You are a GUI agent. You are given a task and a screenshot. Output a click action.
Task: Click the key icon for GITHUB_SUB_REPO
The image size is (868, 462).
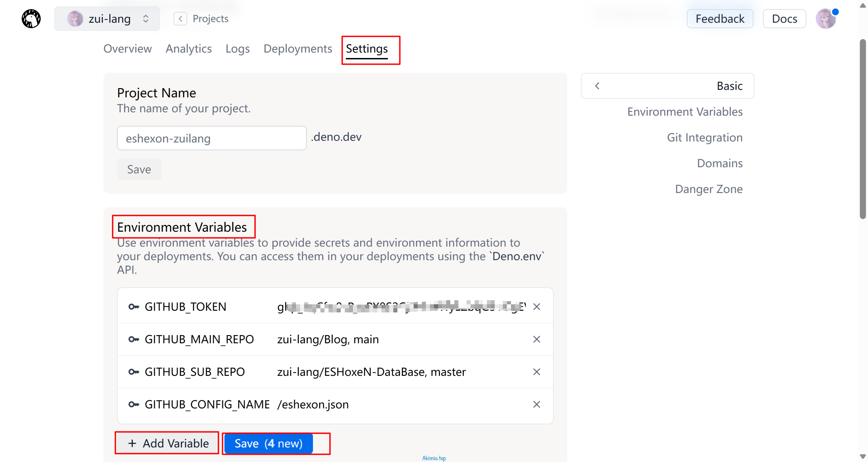134,372
